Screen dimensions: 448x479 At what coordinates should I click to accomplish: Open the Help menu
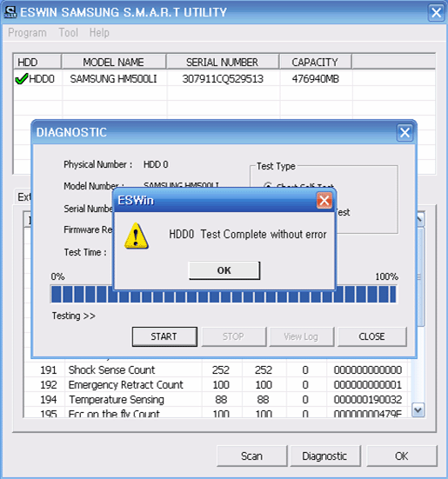[99, 32]
